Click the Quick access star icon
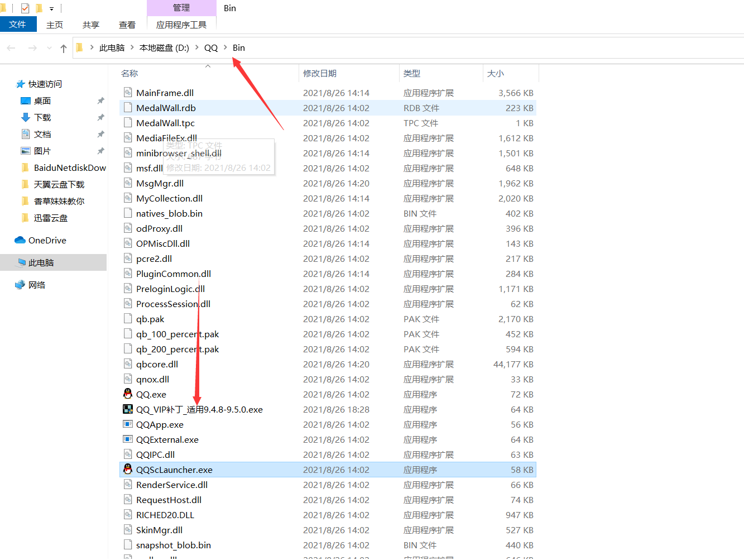 click(x=21, y=84)
